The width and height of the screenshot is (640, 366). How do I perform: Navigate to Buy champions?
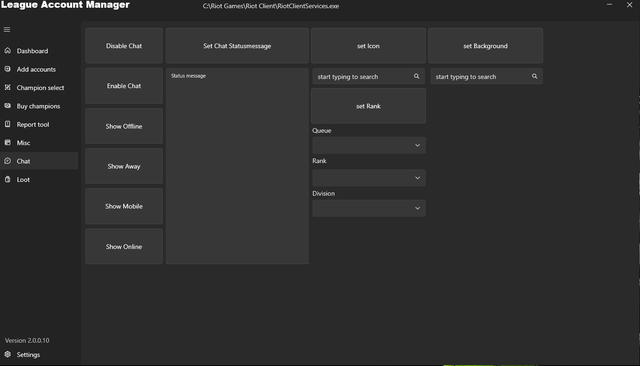coord(39,106)
